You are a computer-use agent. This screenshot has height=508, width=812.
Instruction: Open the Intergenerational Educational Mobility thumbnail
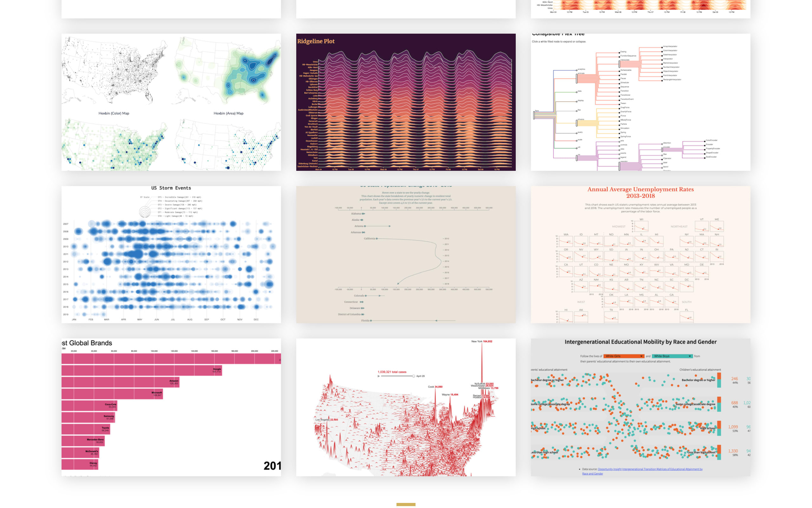[x=640, y=407]
